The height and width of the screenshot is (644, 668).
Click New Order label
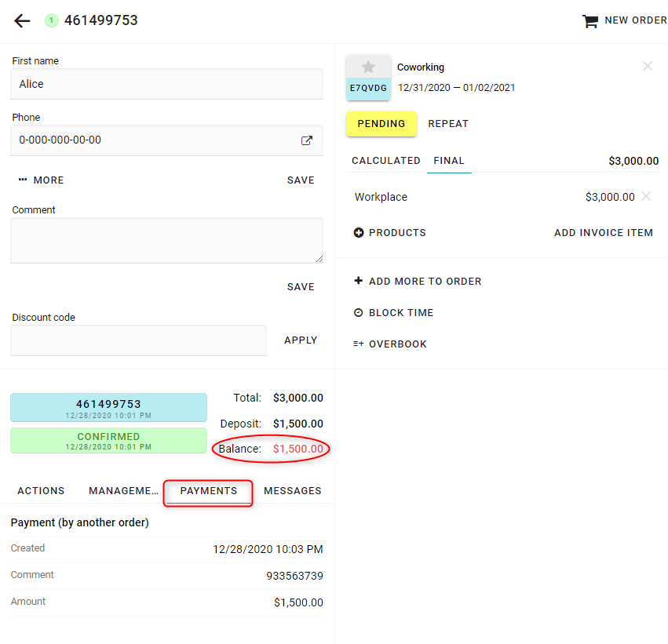(636, 20)
